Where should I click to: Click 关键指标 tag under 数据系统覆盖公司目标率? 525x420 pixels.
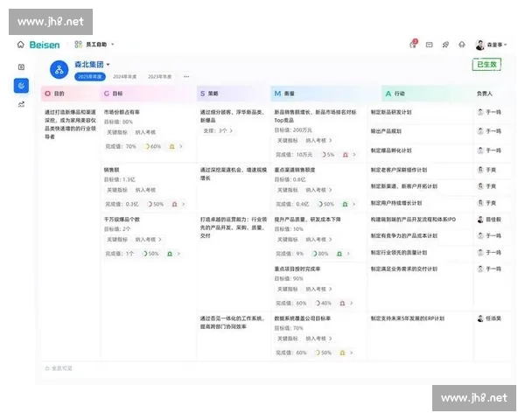click(287, 339)
